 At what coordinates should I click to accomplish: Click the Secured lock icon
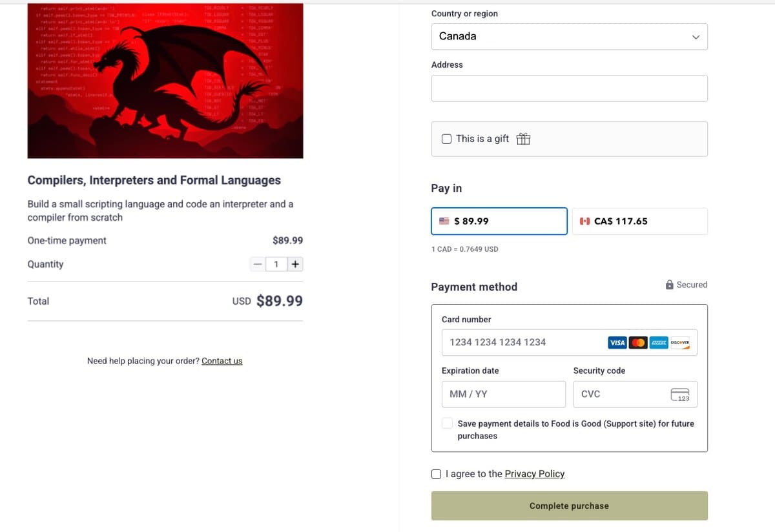point(668,284)
